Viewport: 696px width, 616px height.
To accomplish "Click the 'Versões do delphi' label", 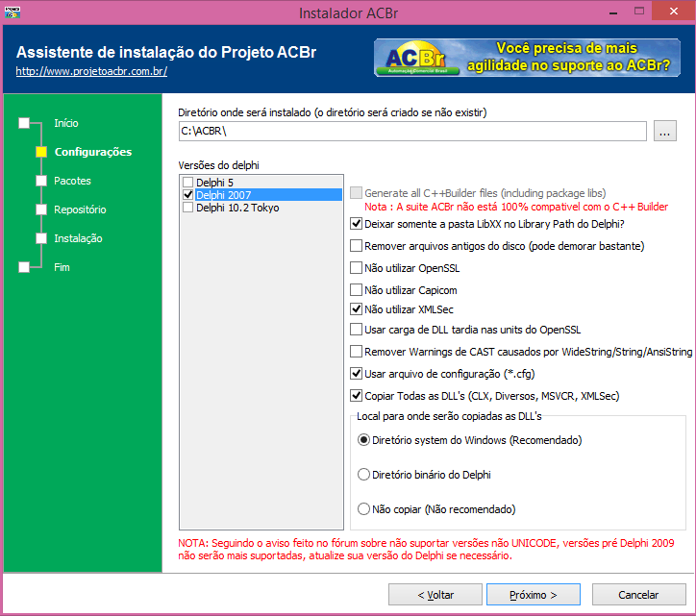I will coord(219,165).
